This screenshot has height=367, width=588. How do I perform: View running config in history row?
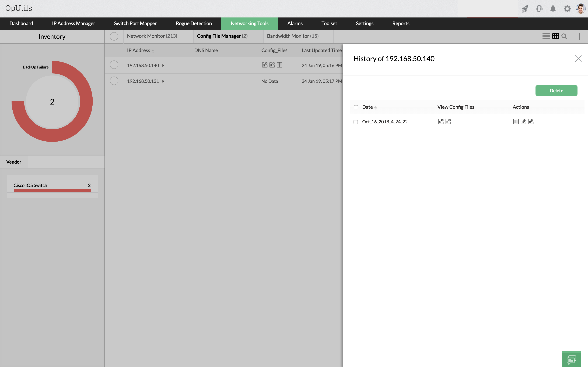pyautogui.click(x=448, y=121)
